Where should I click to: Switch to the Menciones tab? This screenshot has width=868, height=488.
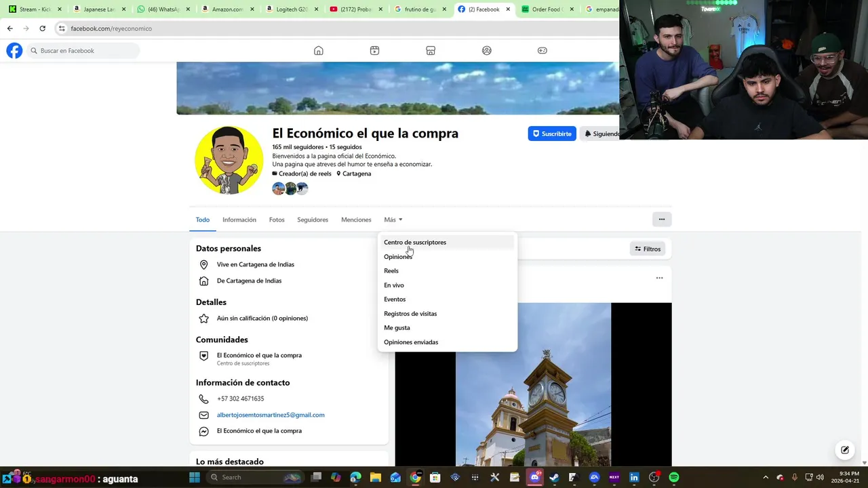[356, 220]
